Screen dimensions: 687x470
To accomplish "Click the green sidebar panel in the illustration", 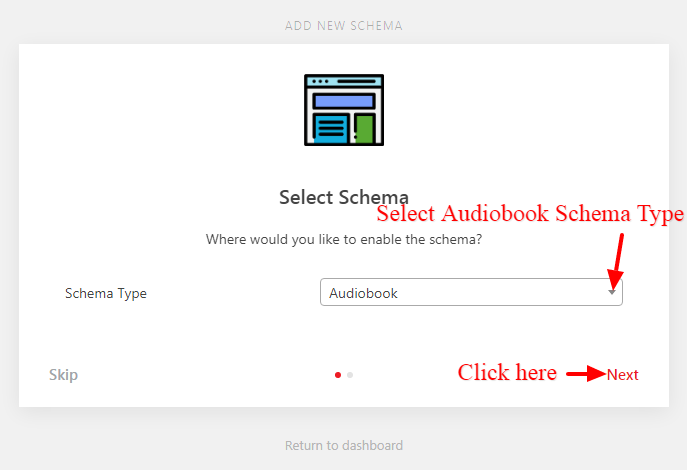I will 364,129.
